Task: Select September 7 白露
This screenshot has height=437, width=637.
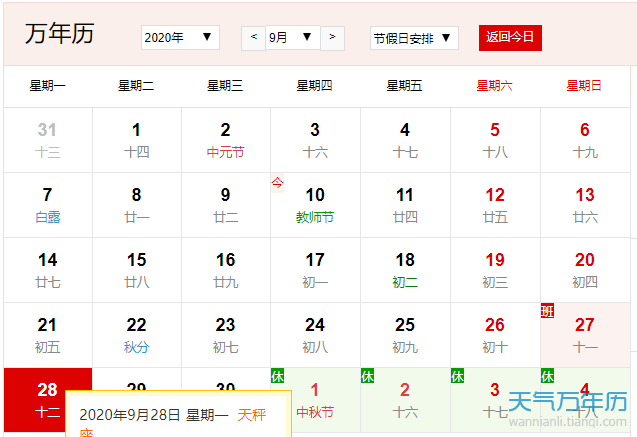Action: point(48,205)
